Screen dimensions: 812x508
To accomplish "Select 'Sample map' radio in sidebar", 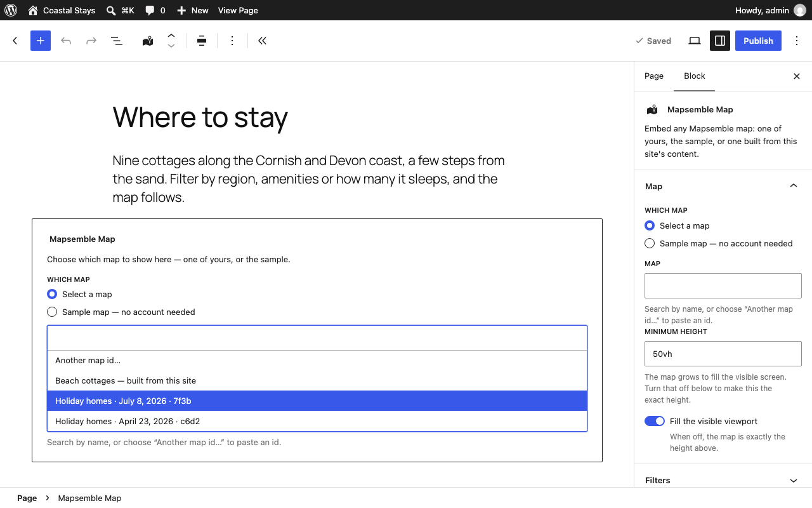I will (x=650, y=243).
